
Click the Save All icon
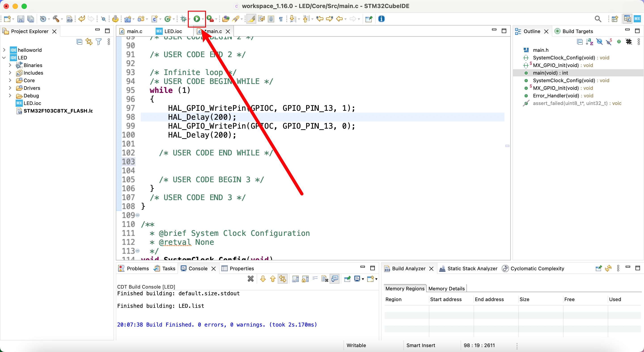point(30,19)
